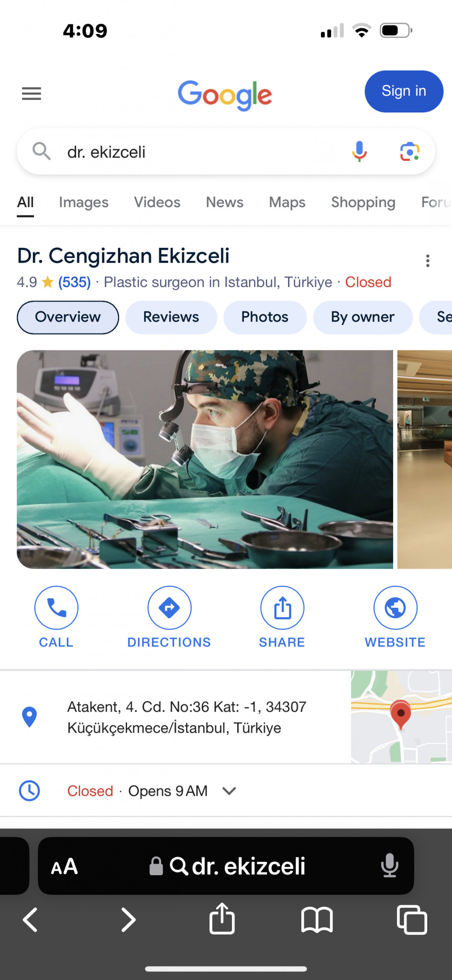The height and width of the screenshot is (980, 452).
Task: Open the hamburger menu icon
Action: click(x=32, y=93)
